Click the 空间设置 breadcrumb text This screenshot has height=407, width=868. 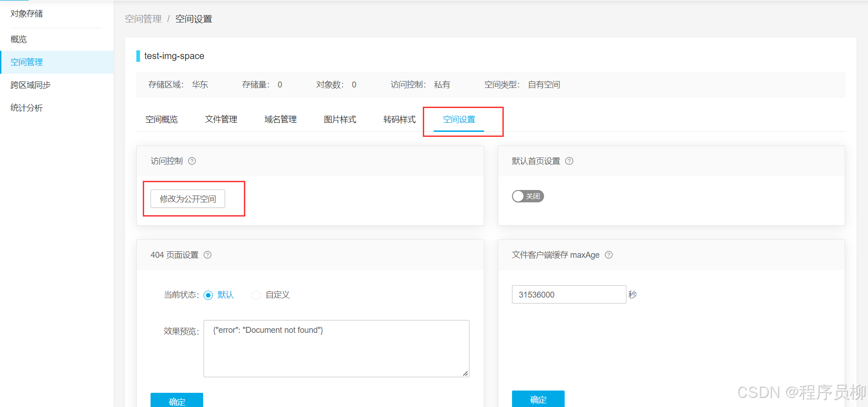click(x=194, y=19)
